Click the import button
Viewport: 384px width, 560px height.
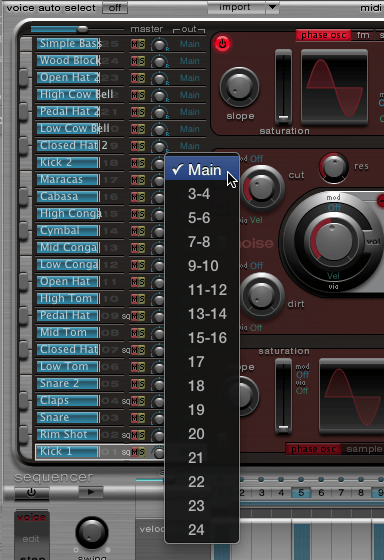(236, 7)
